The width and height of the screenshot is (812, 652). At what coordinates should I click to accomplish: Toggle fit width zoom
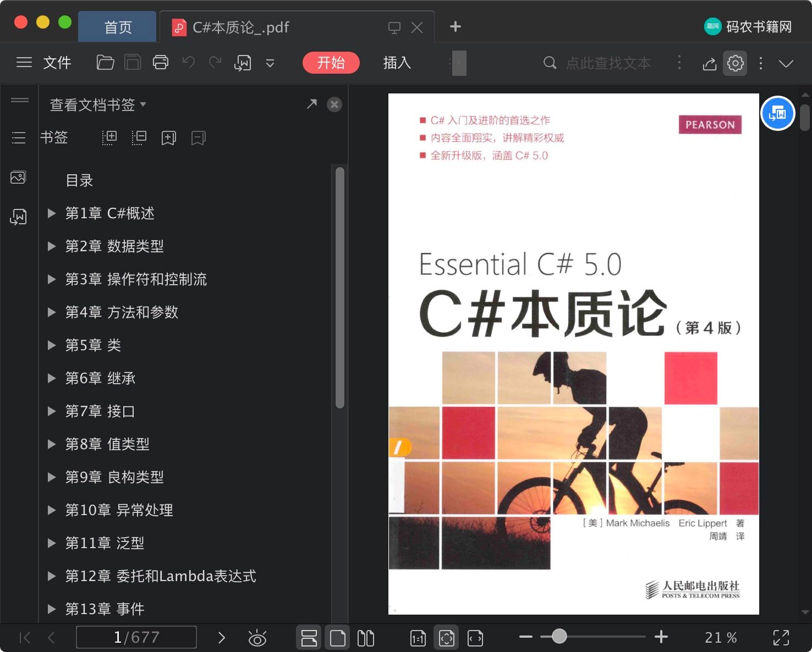point(475,638)
